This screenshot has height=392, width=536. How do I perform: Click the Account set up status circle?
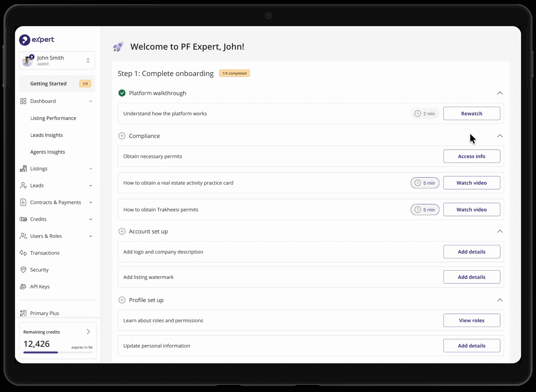tap(122, 231)
